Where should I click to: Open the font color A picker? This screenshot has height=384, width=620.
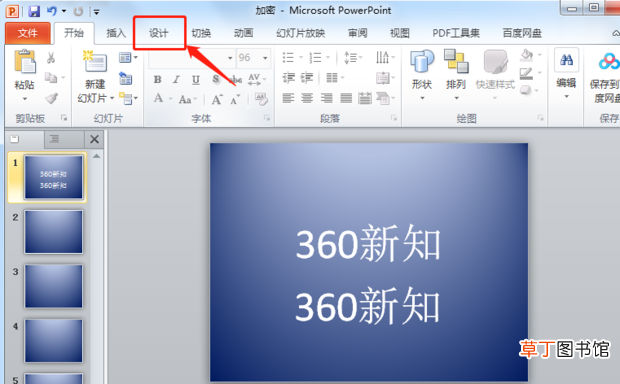pyautogui.click(x=163, y=98)
